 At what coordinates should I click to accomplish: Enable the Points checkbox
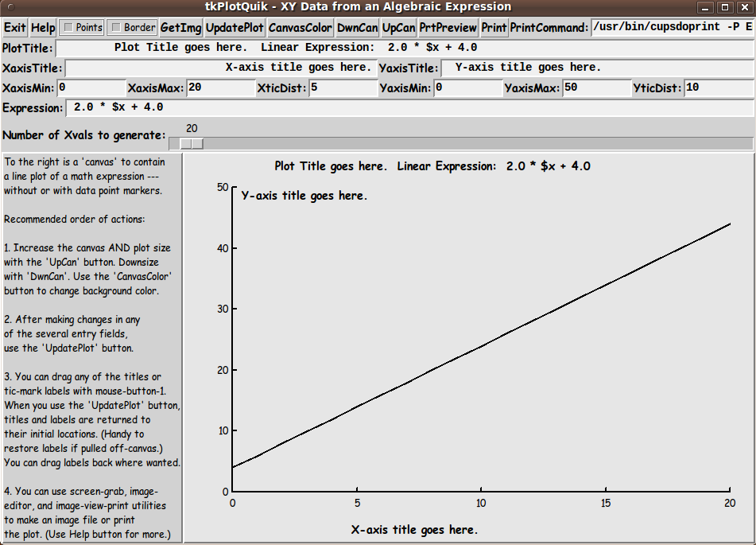tap(82, 28)
